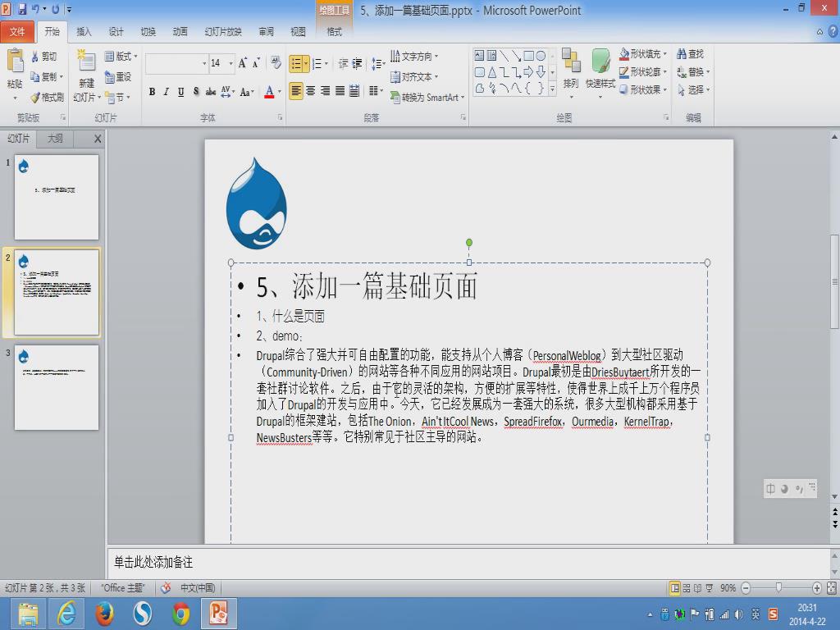Run spell check icon in status bar
The image size is (840, 630).
coord(166,587)
